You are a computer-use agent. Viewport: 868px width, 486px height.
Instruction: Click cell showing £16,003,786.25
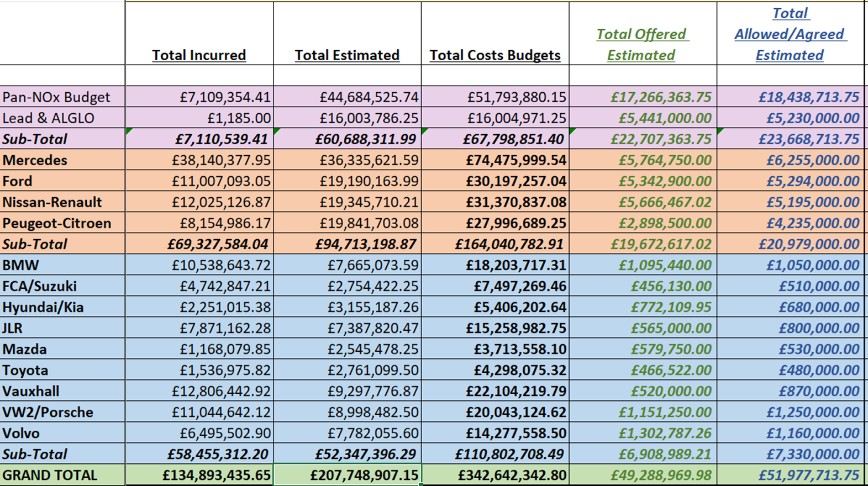point(348,118)
